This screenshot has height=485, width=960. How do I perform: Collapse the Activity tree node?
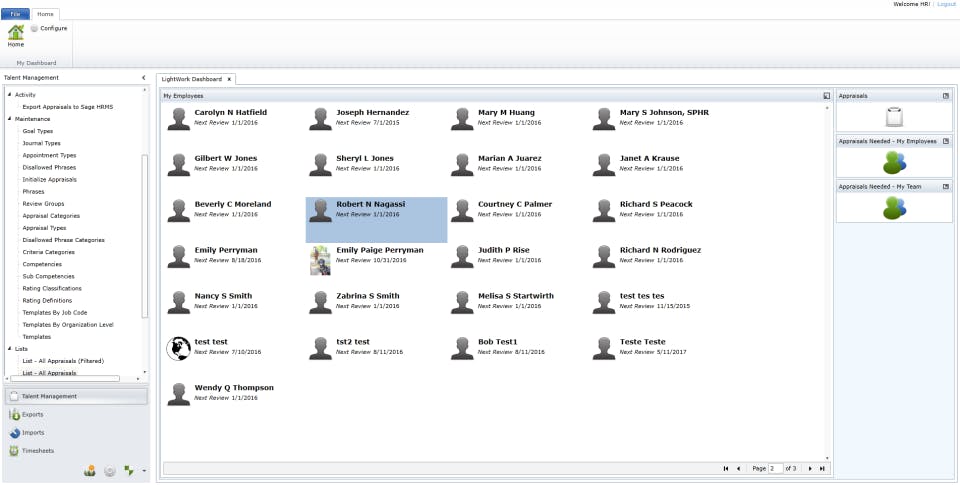(x=10, y=95)
